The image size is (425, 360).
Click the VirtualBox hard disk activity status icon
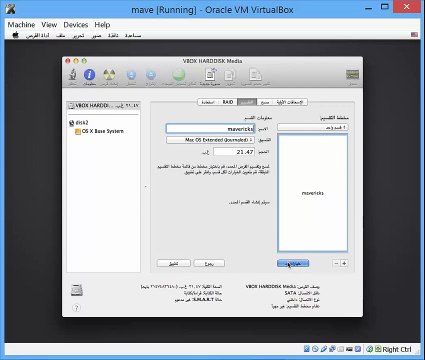pyautogui.click(x=307, y=349)
